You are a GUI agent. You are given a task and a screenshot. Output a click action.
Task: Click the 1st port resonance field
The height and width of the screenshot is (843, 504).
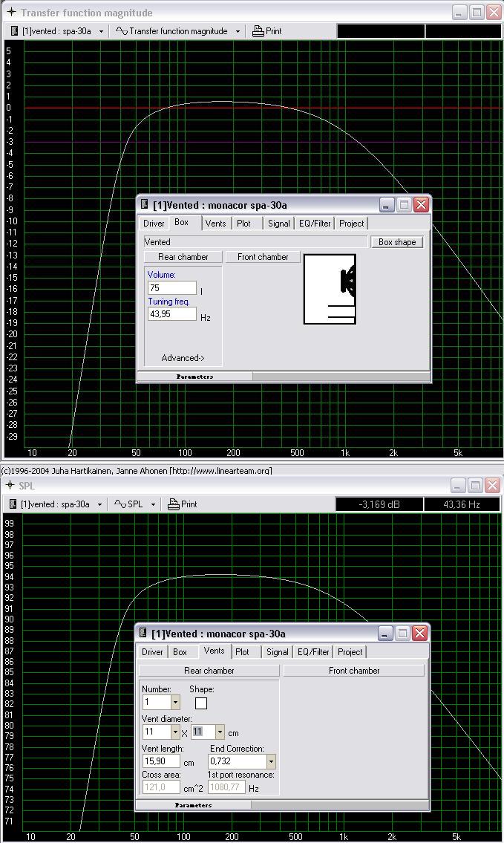(x=226, y=787)
